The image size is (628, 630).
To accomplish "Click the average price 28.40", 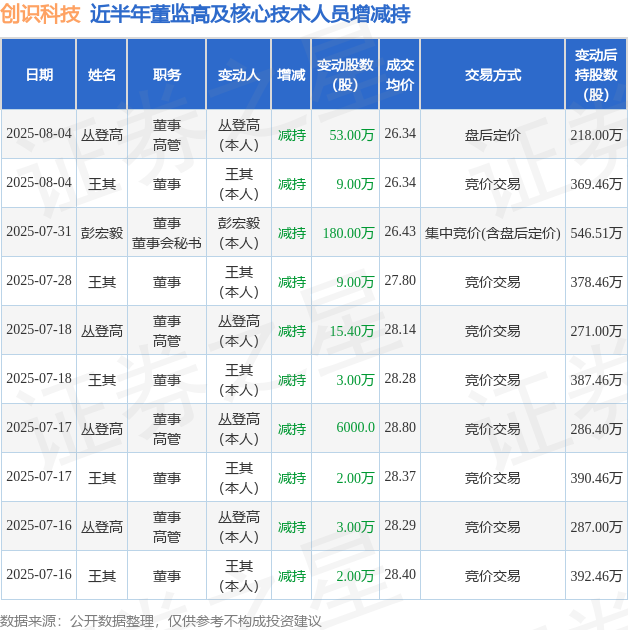I will click(400, 574).
